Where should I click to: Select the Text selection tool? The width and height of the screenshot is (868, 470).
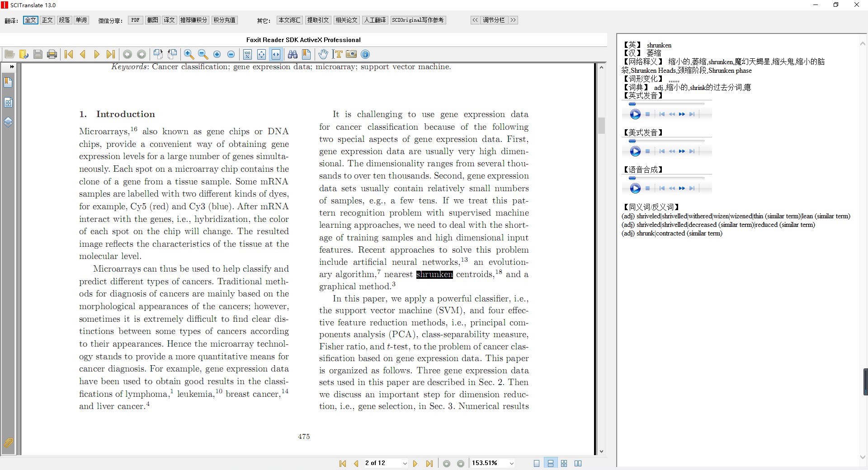point(337,54)
